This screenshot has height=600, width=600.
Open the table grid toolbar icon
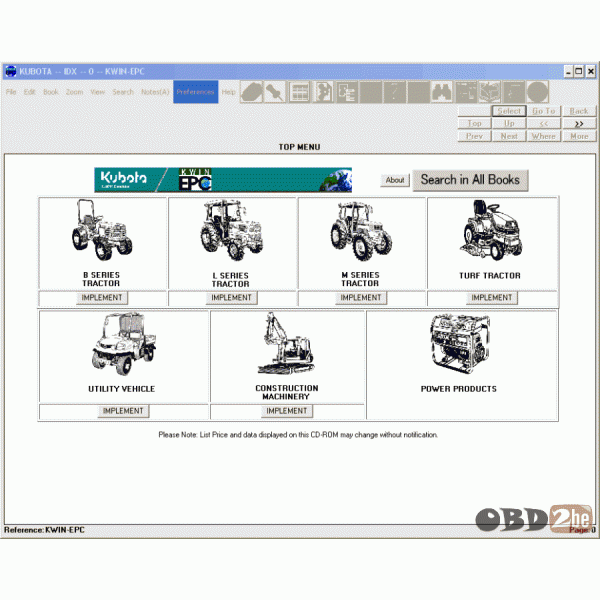pos(299,92)
